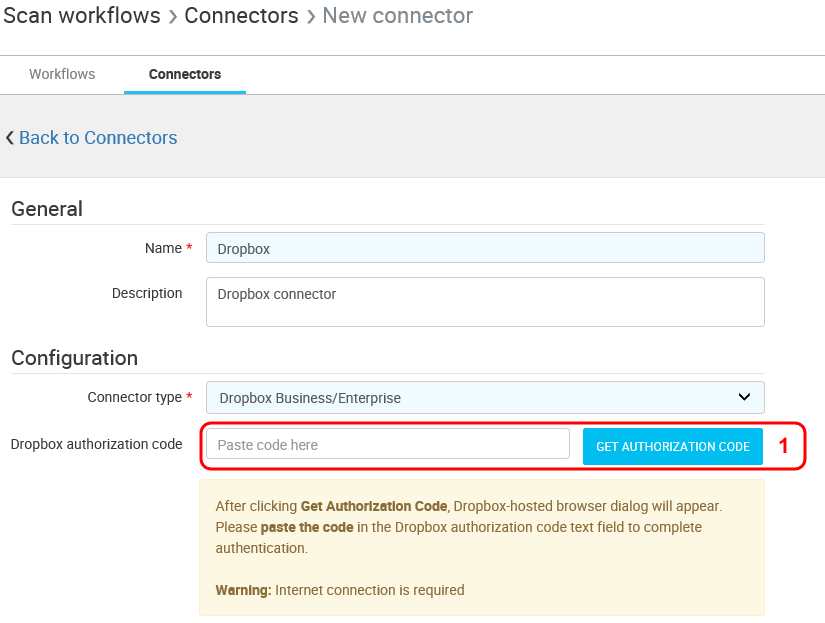Select the Connectors tab
Image resolution: width=825 pixels, height=623 pixels.
pos(185,74)
